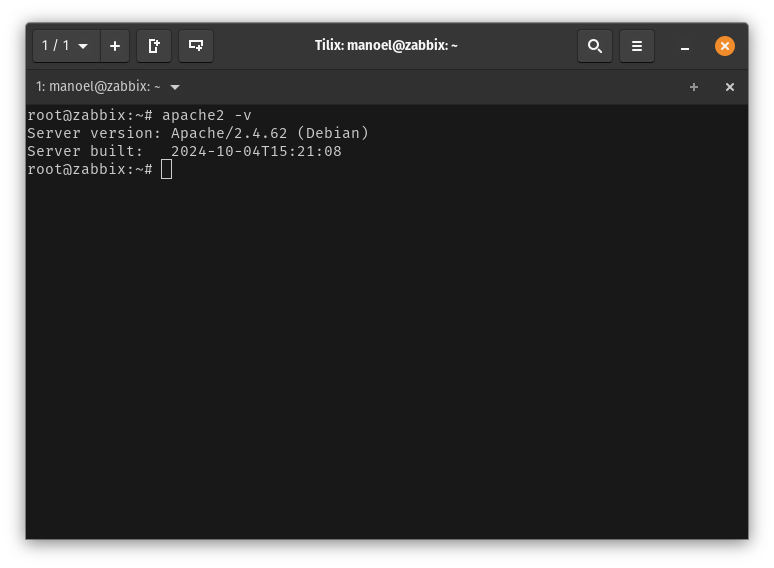The width and height of the screenshot is (774, 568).
Task: Add terminal below the current one
Action: pyautogui.click(x=196, y=46)
